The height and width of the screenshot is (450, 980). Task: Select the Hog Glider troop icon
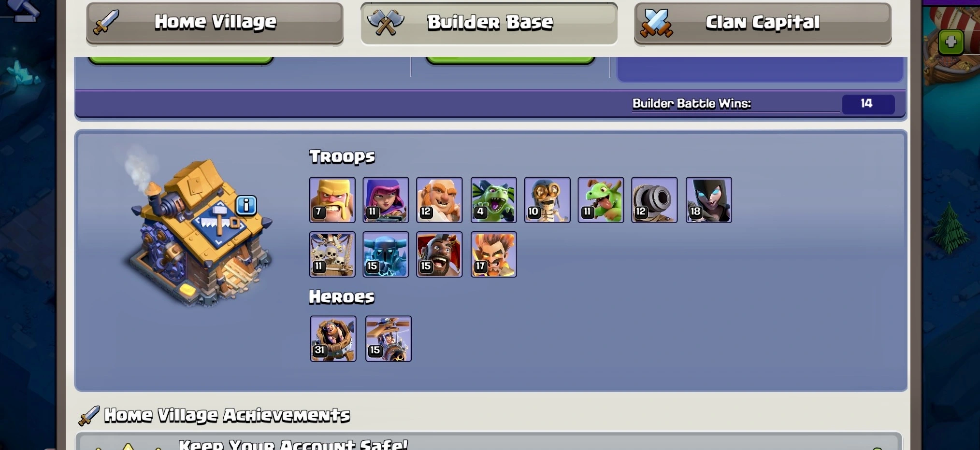[x=439, y=254]
